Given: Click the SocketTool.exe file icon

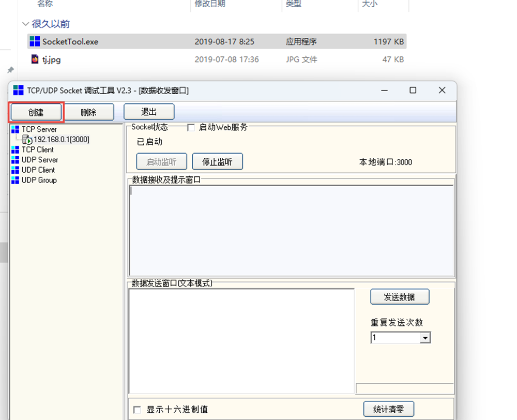Looking at the screenshot, I should point(35,41).
